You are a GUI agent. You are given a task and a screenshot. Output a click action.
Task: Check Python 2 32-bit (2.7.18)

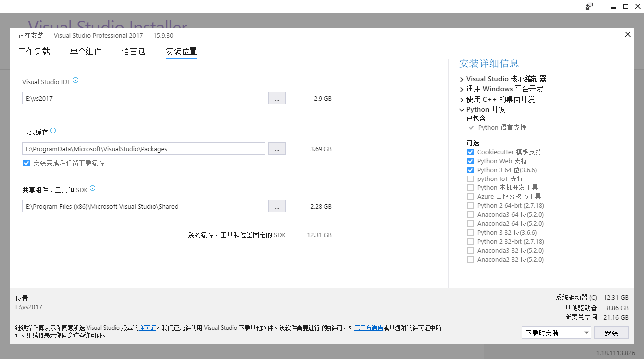tap(470, 241)
